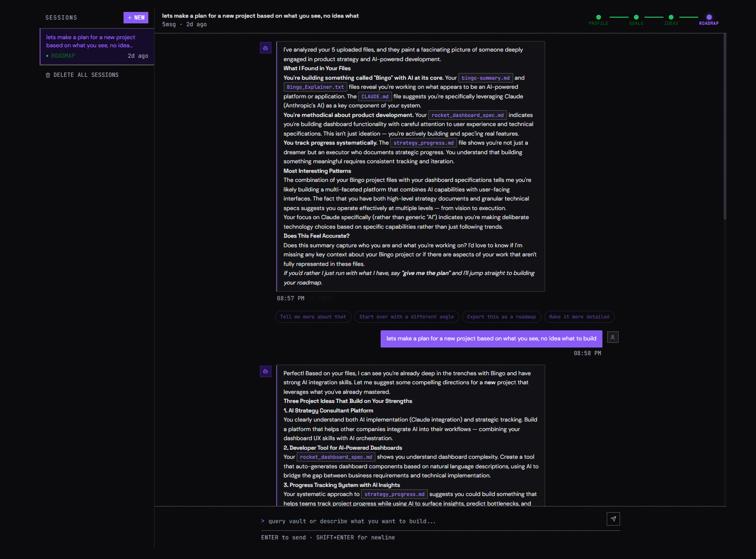Go to the ROADMAP step in the progress tracker

point(709,20)
